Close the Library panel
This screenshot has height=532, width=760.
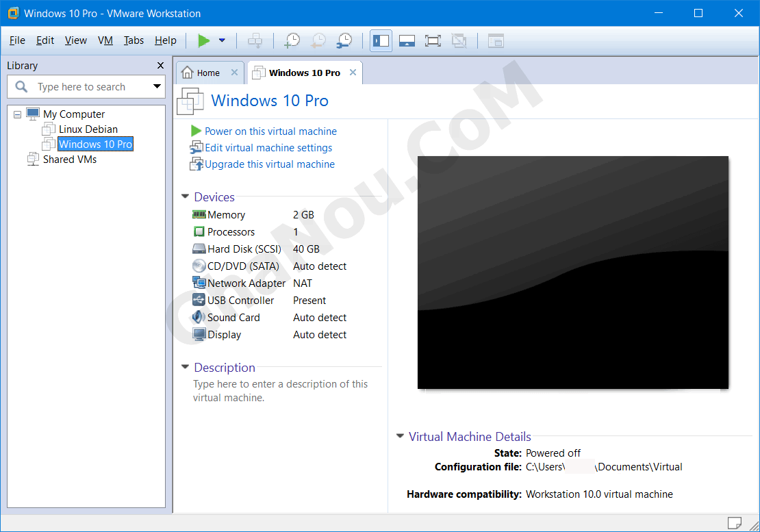coord(160,66)
